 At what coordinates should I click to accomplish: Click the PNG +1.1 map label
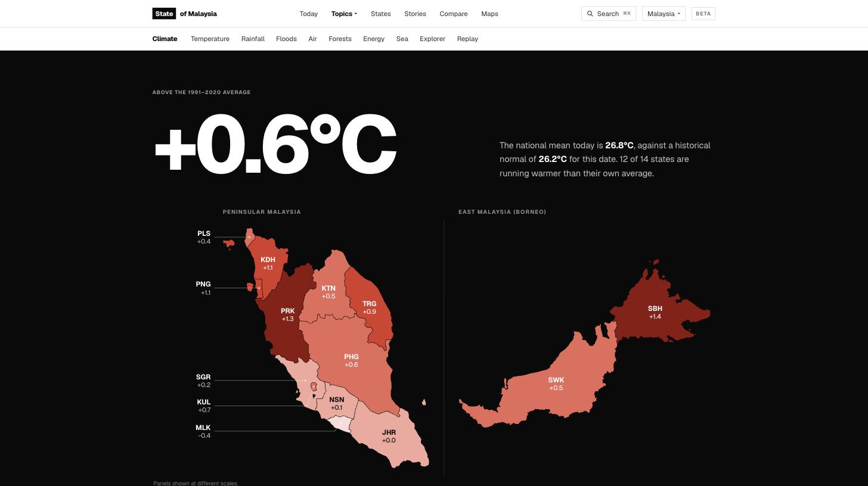pos(203,288)
